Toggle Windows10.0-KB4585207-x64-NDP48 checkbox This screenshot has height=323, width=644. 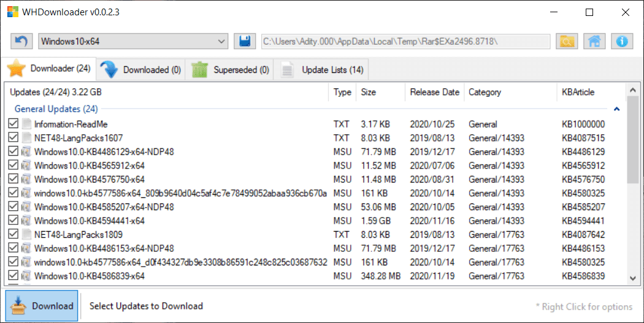click(x=13, y=206)
